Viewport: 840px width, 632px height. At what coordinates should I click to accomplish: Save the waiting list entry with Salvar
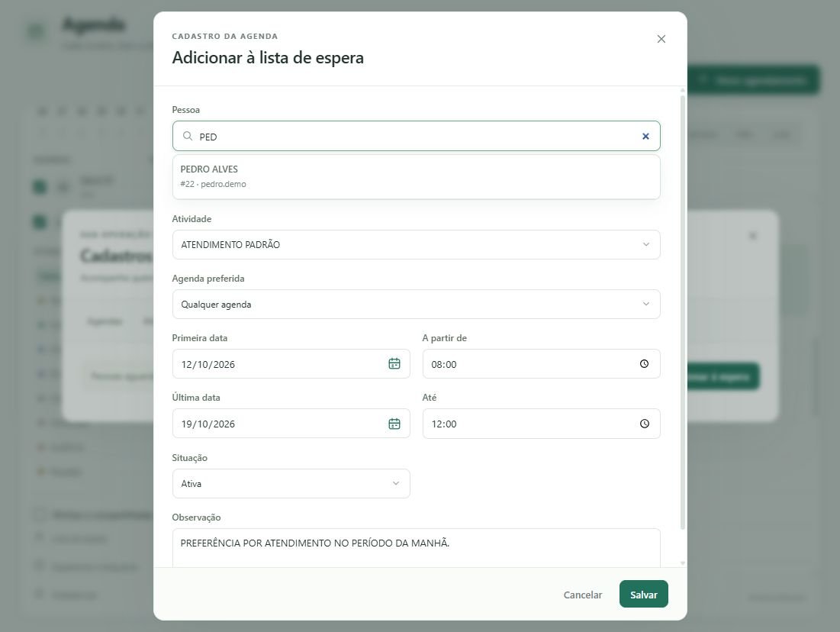[x=643, y=595]
